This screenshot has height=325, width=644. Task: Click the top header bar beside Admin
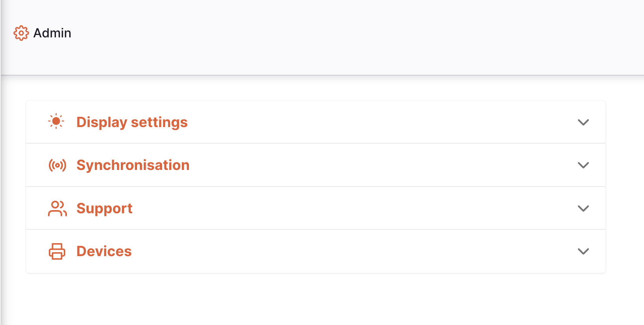pos(354,37)
